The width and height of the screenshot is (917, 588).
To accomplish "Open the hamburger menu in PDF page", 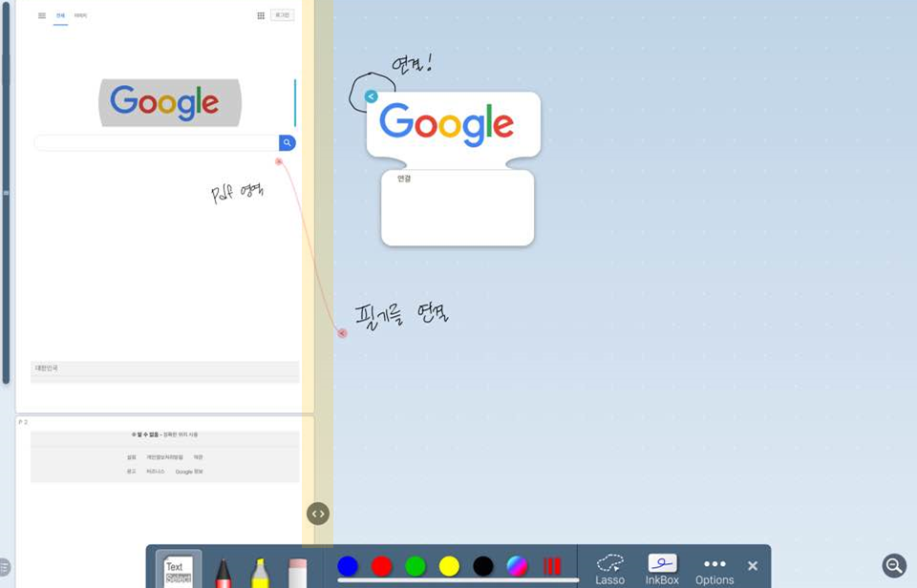I will (41, 16).
